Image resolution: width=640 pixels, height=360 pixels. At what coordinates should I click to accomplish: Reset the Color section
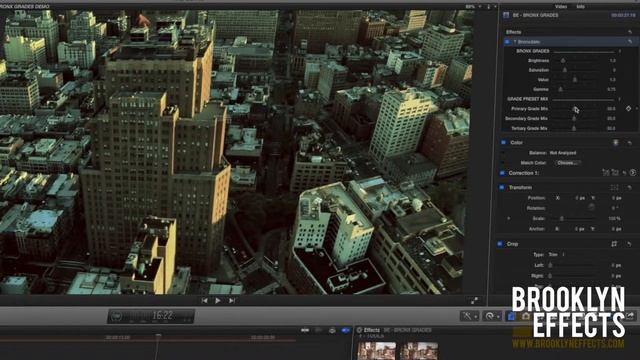[x=630, y=142]
